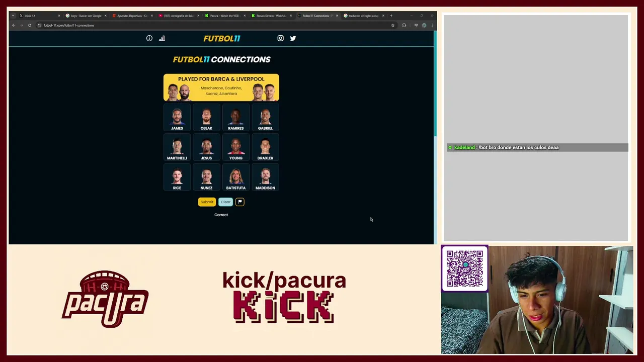
Task: Select the MADDISON player card
Action: pos(265,177)
